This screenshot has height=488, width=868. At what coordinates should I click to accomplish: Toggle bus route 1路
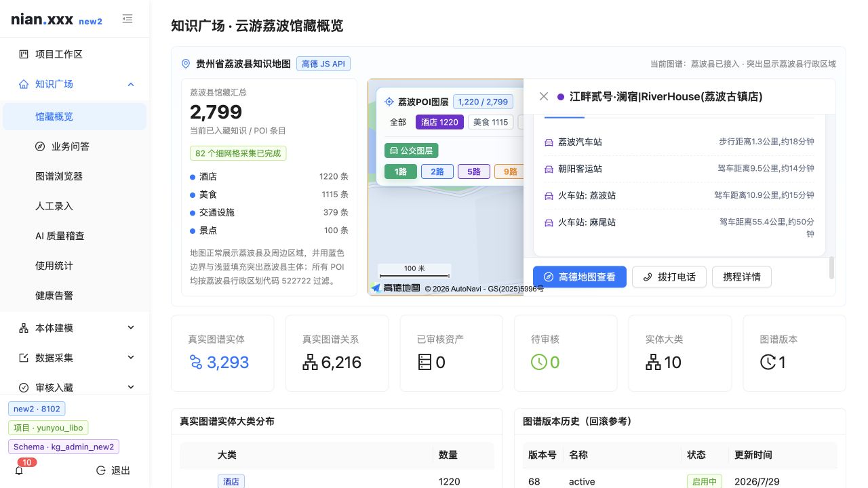[401, 171]
